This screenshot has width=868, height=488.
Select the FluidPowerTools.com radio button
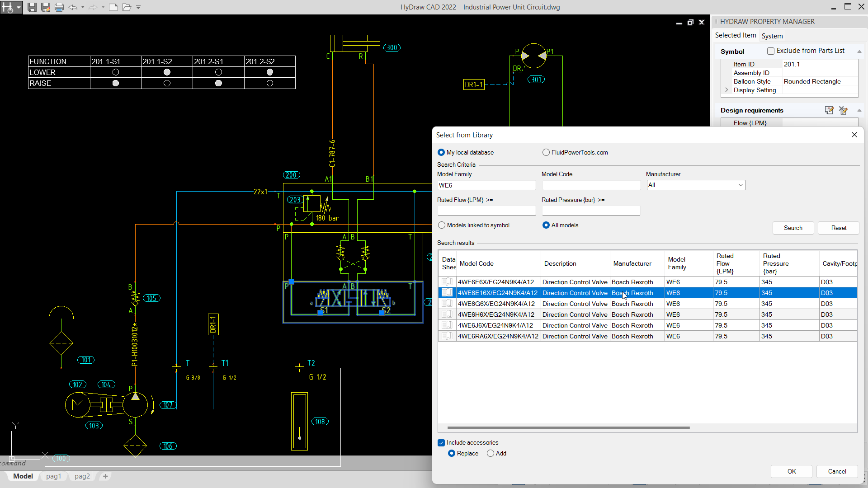pos(546,152)
